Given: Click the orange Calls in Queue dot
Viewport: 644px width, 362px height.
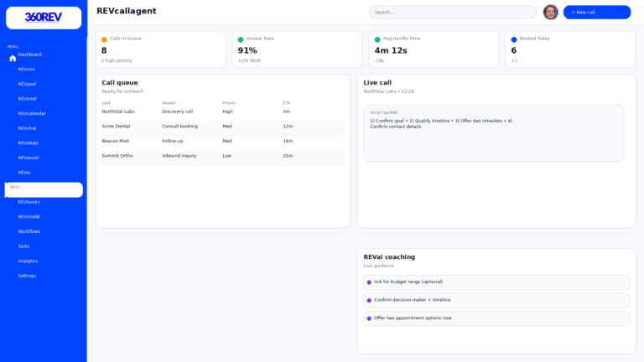Looking at the screenshot, I should 104,39.
